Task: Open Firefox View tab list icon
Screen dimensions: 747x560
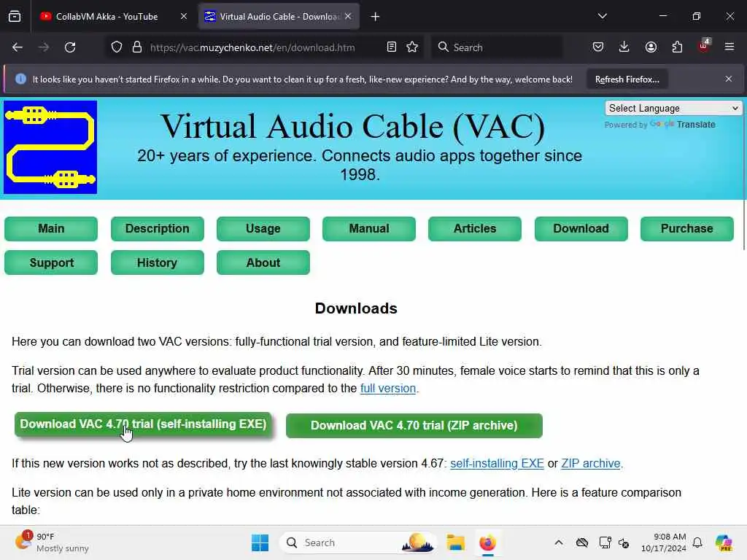Action: click(x=15, y=17)
